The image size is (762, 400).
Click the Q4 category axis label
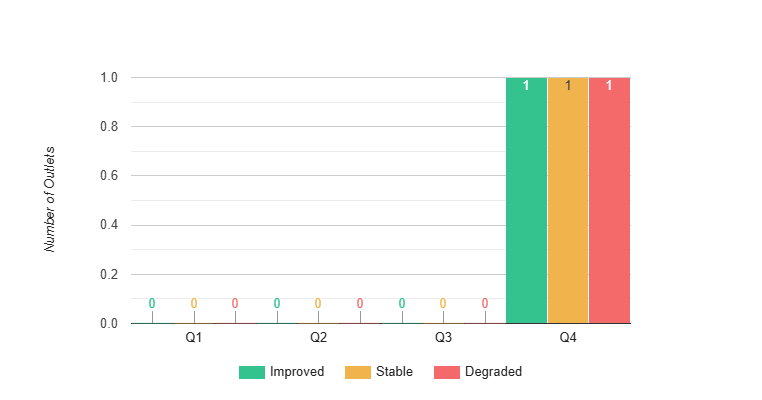[x=568, y=338]
